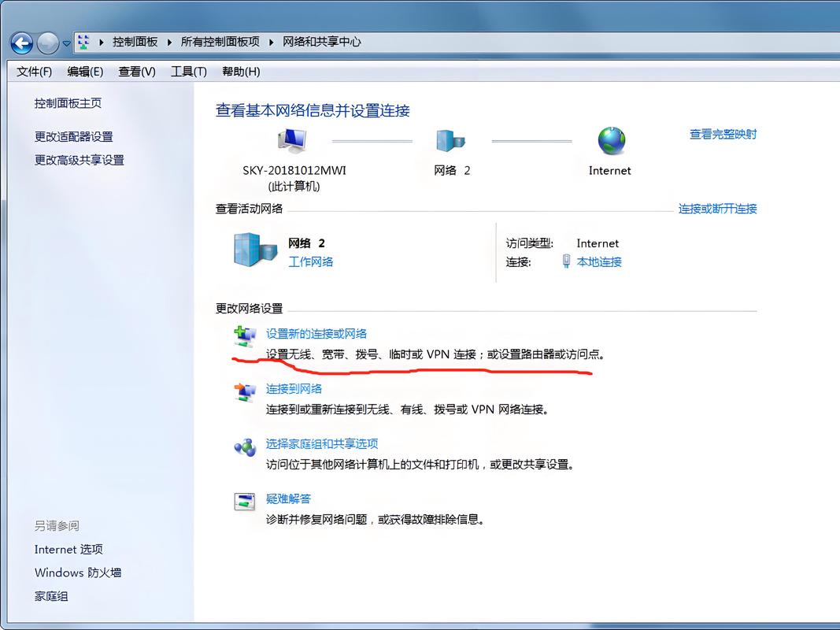Click the 网络 2 building icon
Image resolution: width=840 pixels, height=630 pixels.
coord(450,140)
